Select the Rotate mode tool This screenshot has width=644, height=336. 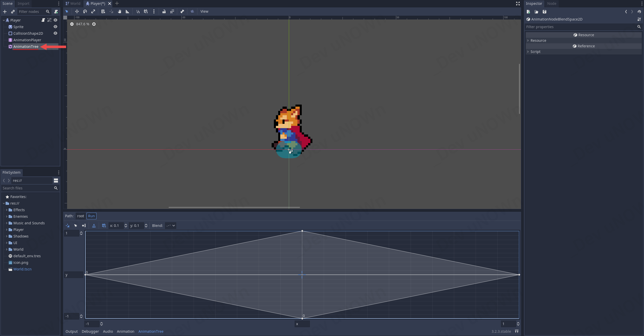tap(85, 11)
